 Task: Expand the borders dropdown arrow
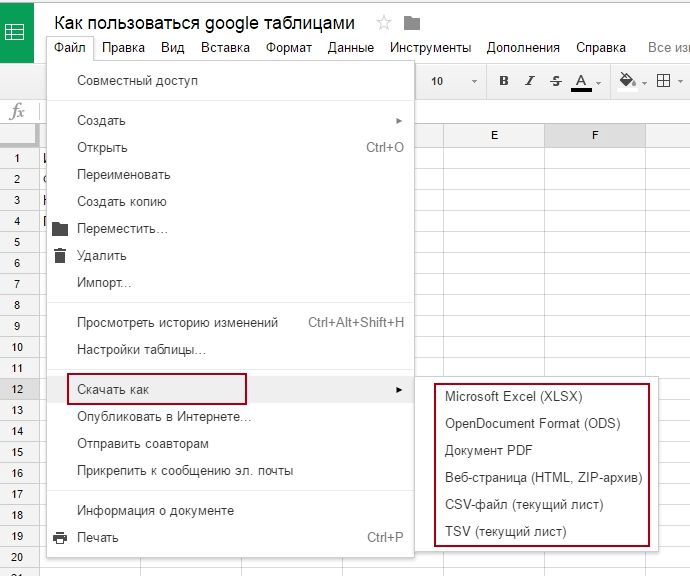680,81
